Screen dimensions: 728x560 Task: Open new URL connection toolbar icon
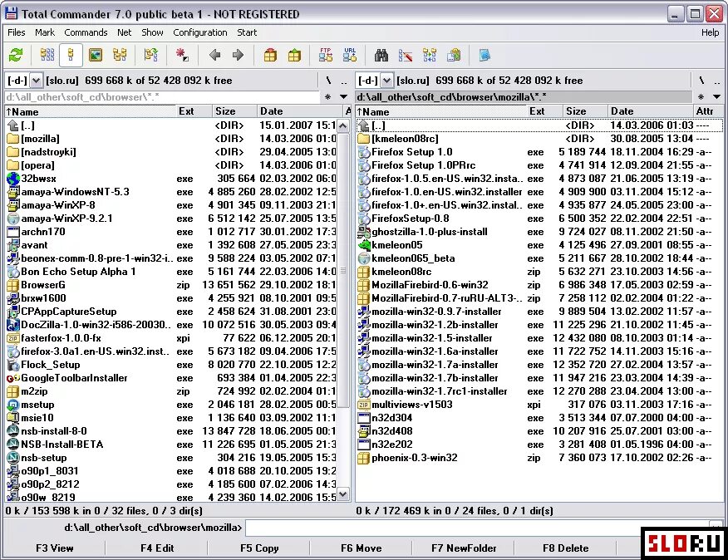[350, 55]
